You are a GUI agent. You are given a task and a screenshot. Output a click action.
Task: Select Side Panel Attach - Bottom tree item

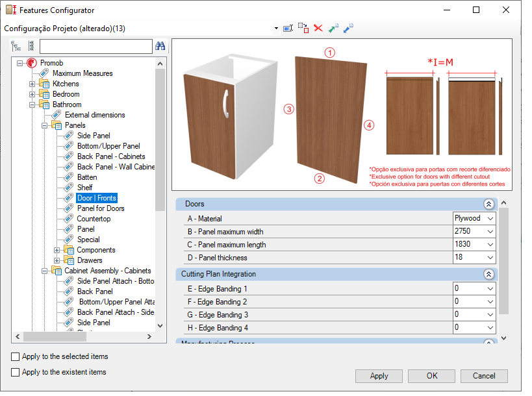coord(116,281)
